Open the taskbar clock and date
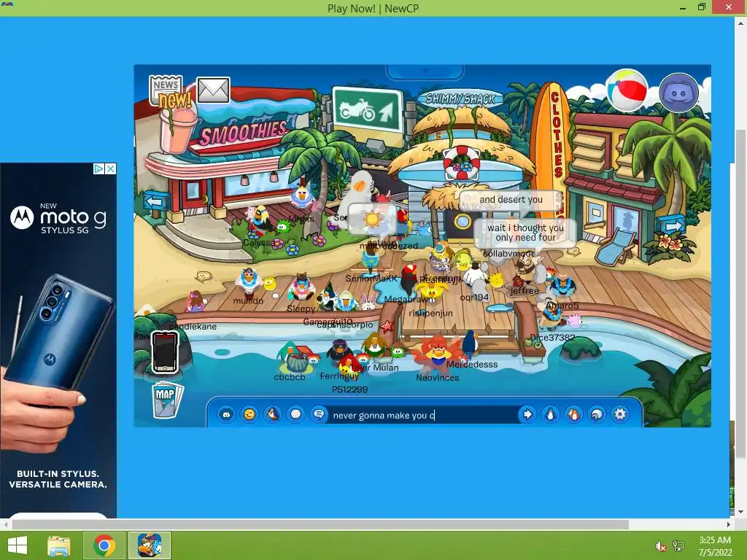This screenshot has width=747, height=560. (x=715, y=545)
